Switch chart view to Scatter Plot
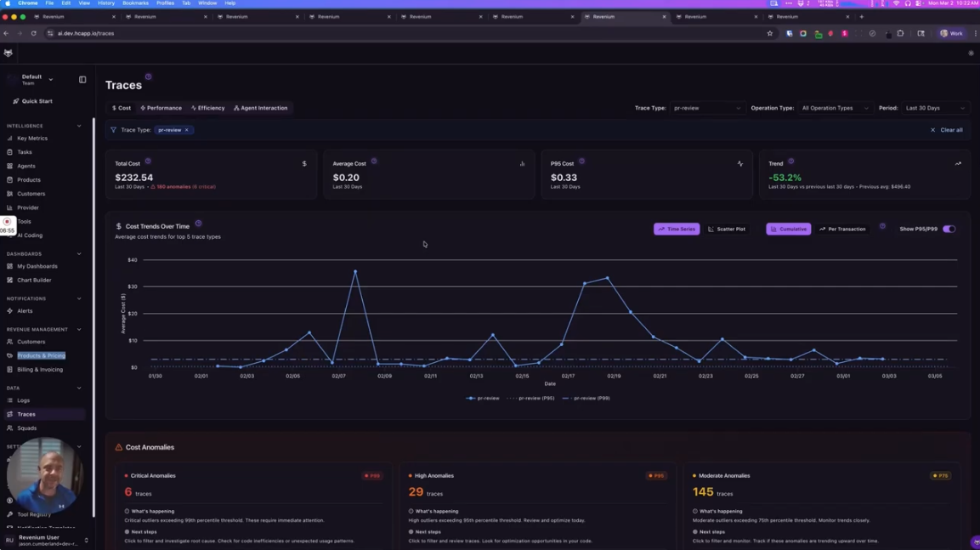Image resolution: width=980 pixels, height=550 pixels. 728,229
